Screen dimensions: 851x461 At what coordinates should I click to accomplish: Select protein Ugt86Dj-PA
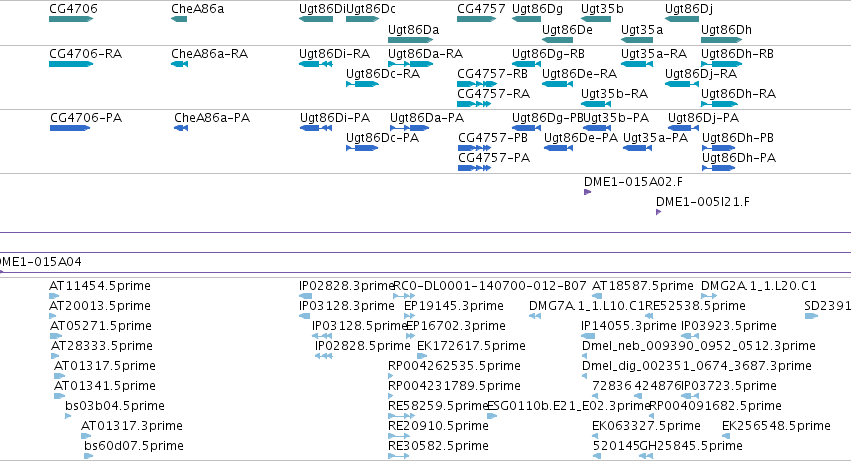click(683, 128)
